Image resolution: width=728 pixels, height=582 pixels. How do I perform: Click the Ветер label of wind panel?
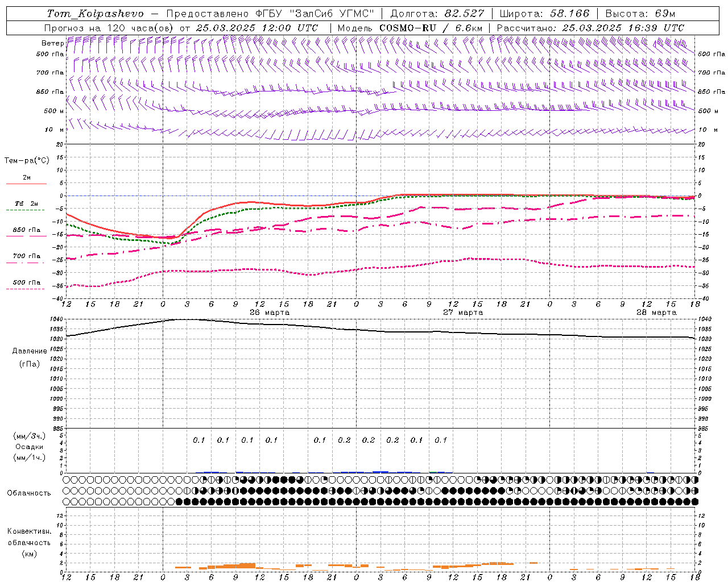pyautogui.click(x=52, y=43)
